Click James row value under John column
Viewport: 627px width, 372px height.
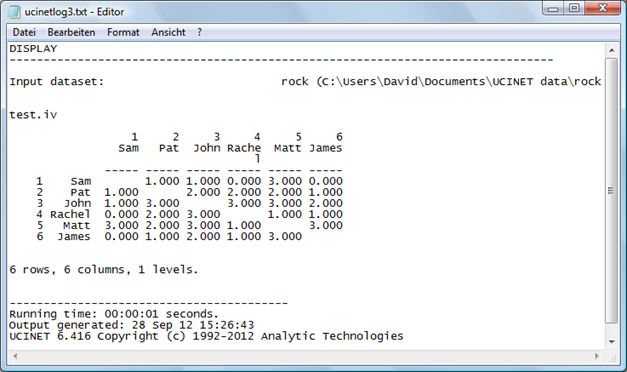[203, 237]
